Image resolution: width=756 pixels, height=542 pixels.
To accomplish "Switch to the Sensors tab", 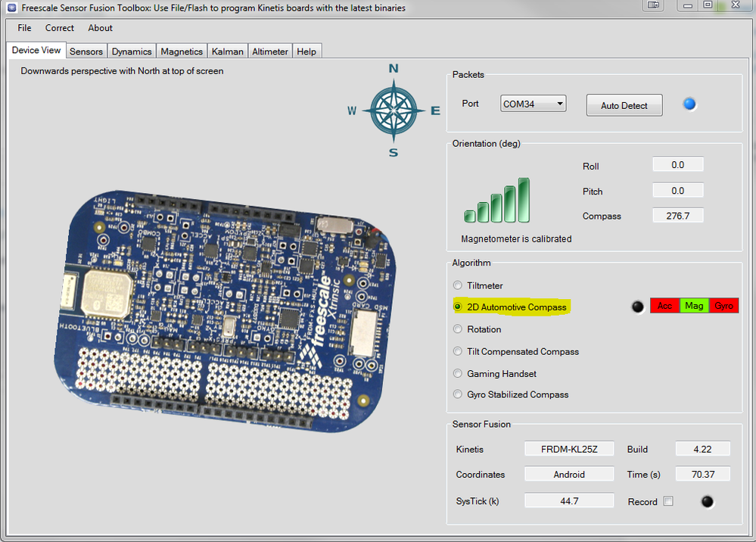I will 86,51.
